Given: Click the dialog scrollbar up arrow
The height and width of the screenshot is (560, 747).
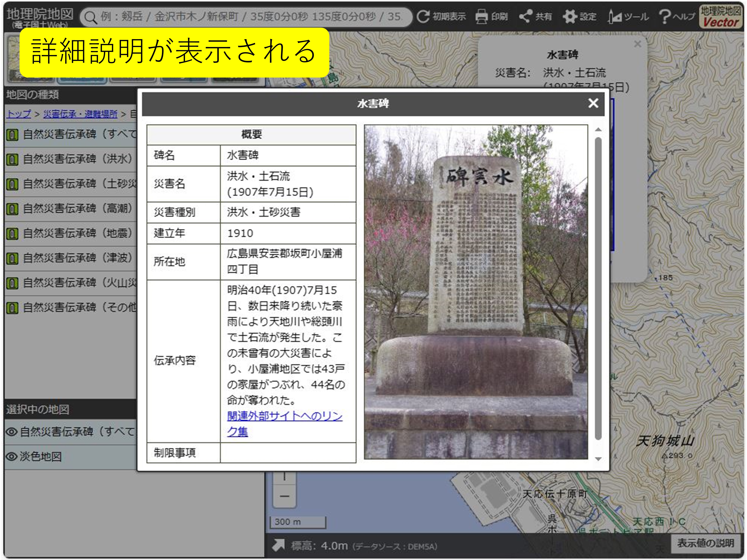Looking at the screenshot, I should pyautogui.click(x=598, y=130).
